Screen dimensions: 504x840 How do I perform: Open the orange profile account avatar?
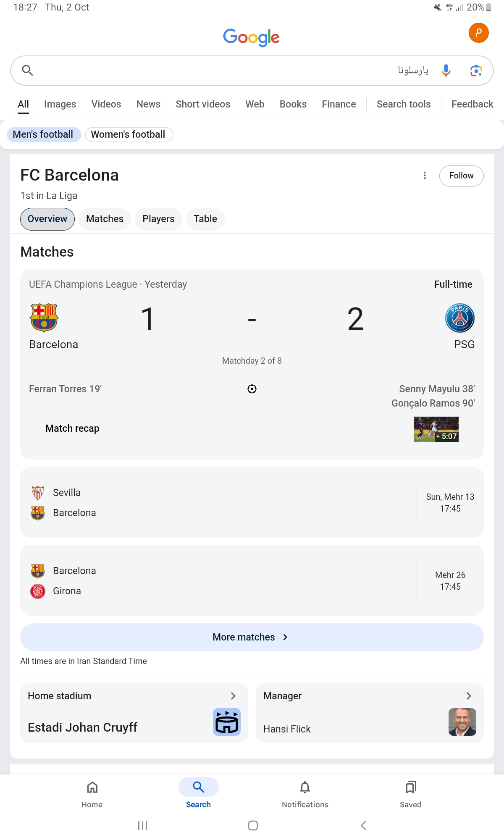[x=478, y=33]
